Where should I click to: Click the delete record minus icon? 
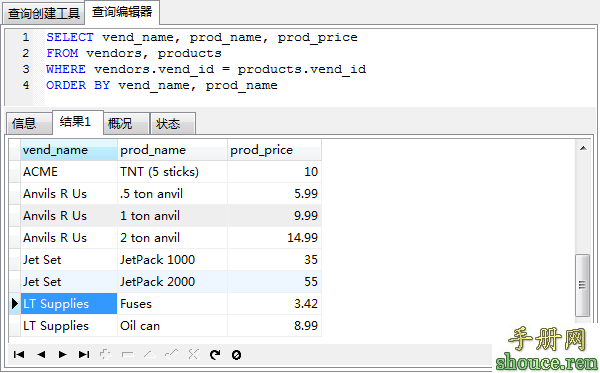pos(127,355)
